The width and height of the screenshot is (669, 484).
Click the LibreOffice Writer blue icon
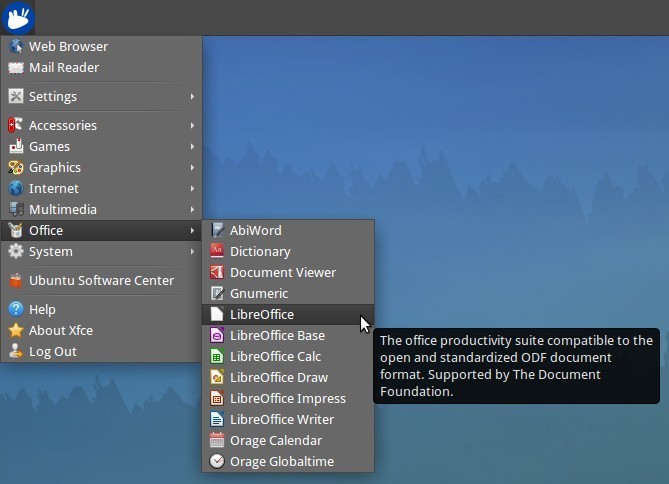pyautogui.click(x=217, y=420)
